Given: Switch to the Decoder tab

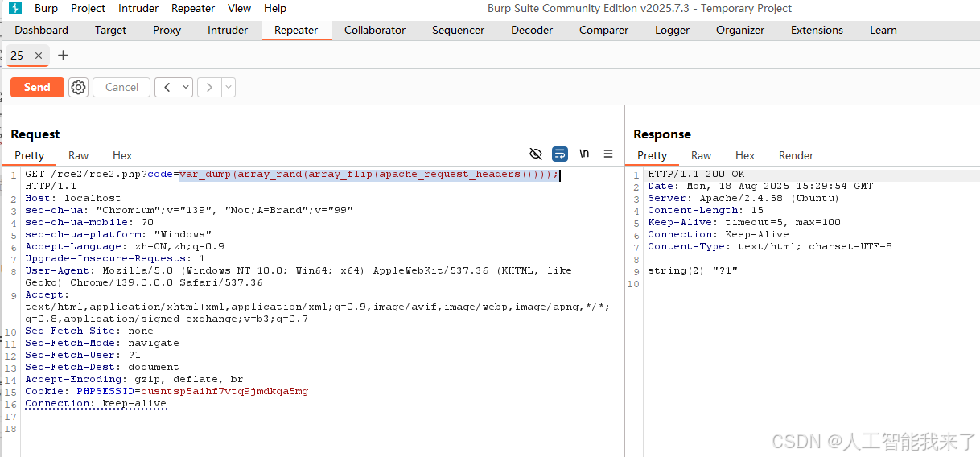Looking at the screenshot, I should point(532,30).
